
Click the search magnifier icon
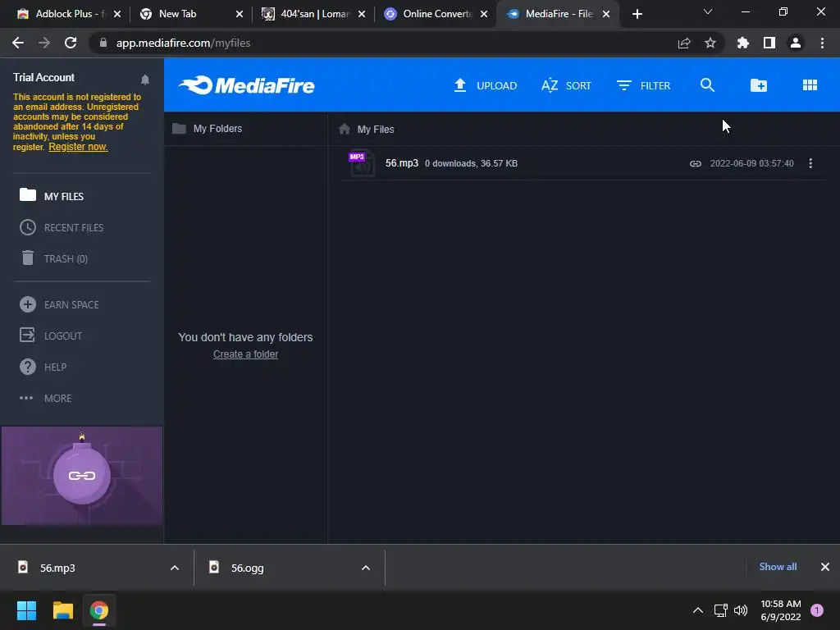point(707,85)
